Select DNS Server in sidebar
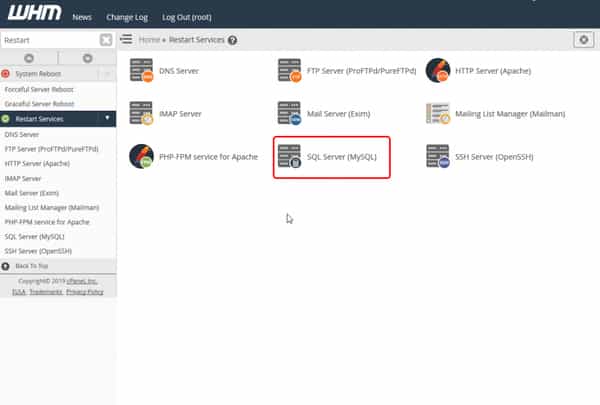 point(22,134)
